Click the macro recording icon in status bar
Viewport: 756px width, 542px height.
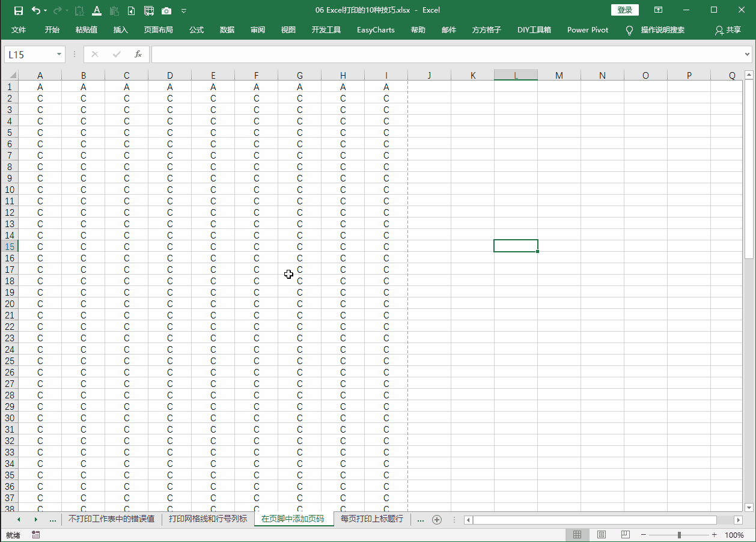click(x=36, y=535)
